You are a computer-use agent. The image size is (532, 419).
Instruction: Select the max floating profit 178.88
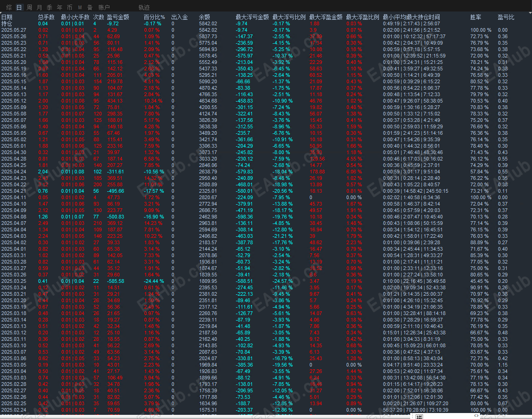[x=317, y=172]
